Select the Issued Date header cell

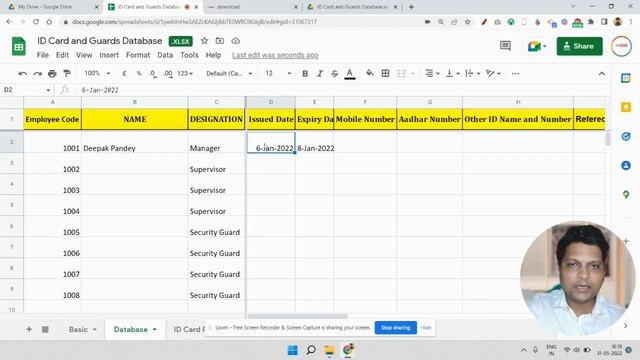(x=271, y=119)
